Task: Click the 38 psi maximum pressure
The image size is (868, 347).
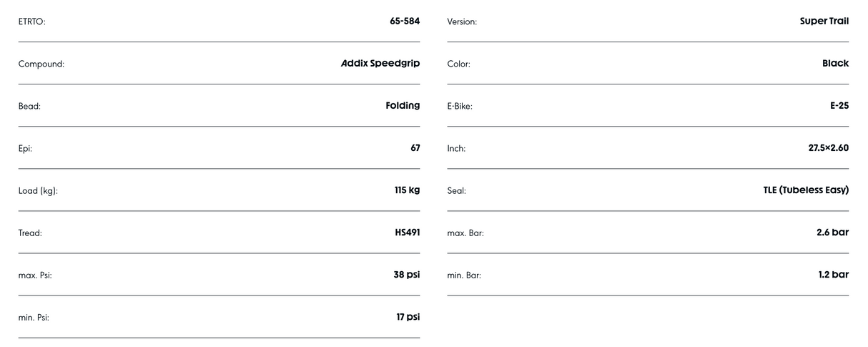Action: click(x=407, y=275)
